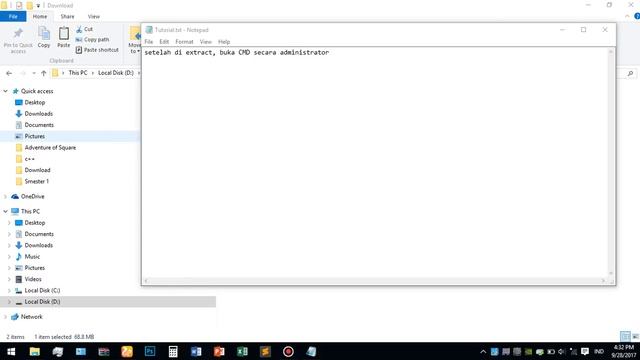Click in the Notepad text area

point(376,163)
